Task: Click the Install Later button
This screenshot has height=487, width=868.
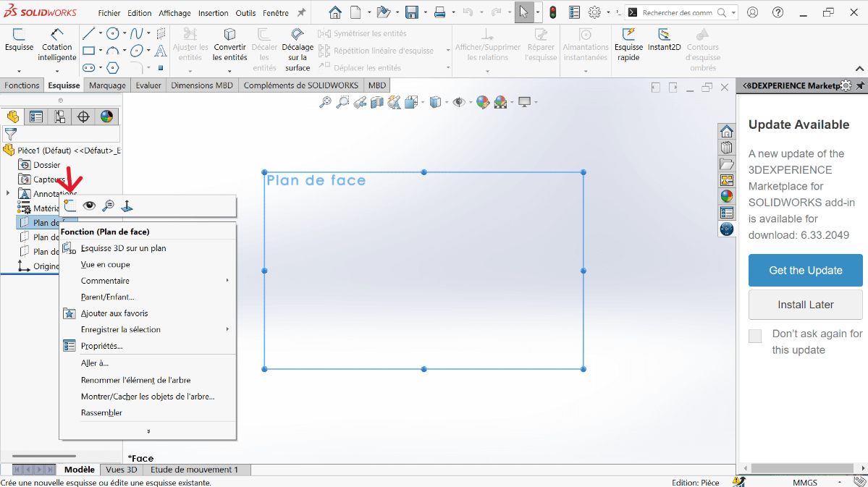Action: 805,305
